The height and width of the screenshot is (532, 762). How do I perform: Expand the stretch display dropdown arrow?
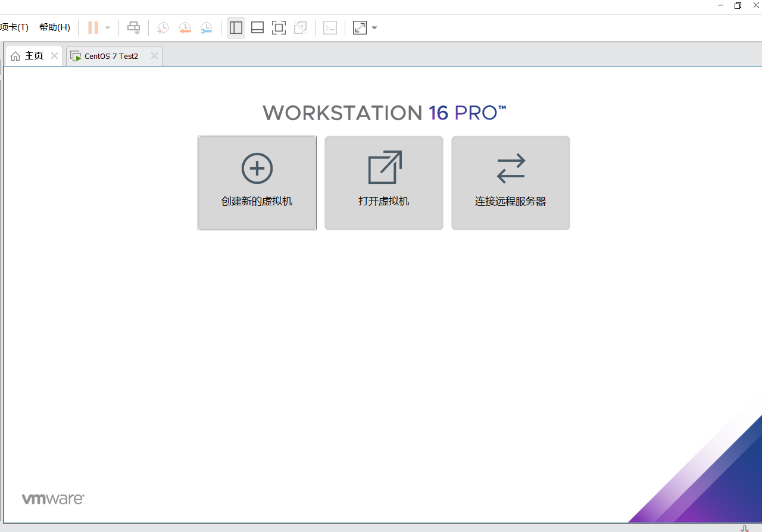(374, 27)
